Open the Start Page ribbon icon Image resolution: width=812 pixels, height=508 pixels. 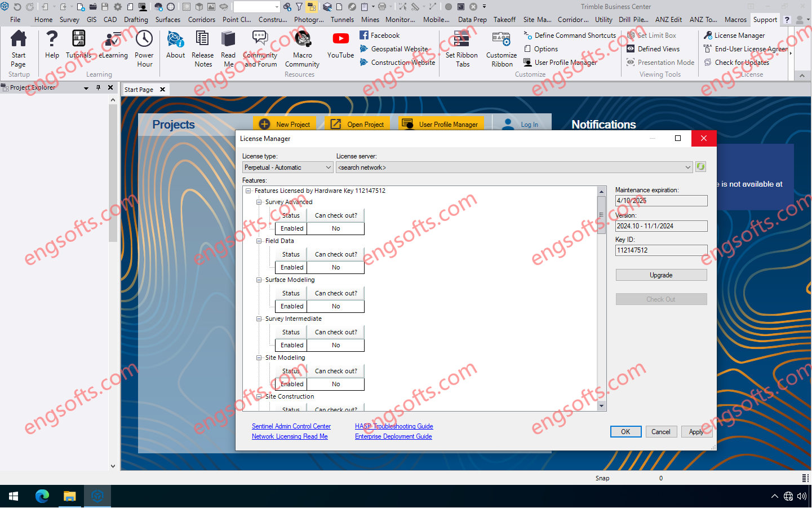pyautogui.click(x=19, y=48)
